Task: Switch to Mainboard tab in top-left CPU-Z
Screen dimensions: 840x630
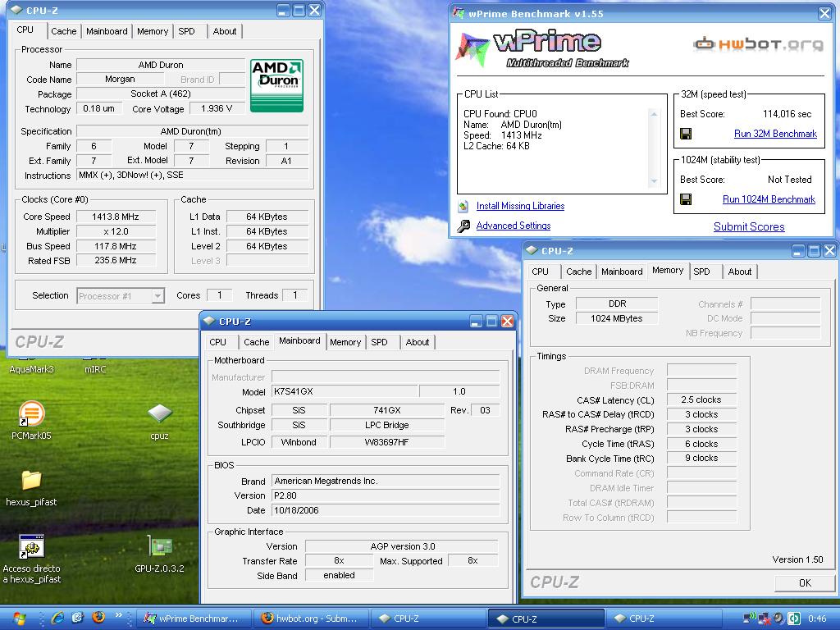Action: [107, 31]
